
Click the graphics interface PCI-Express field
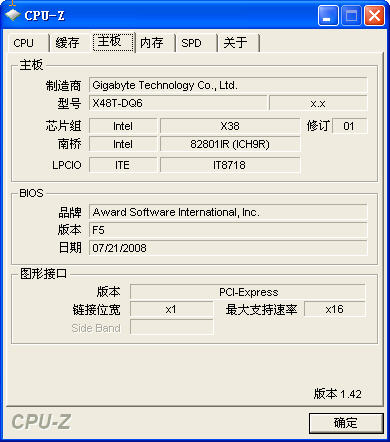pyautogui.click(x=248, y=292)
